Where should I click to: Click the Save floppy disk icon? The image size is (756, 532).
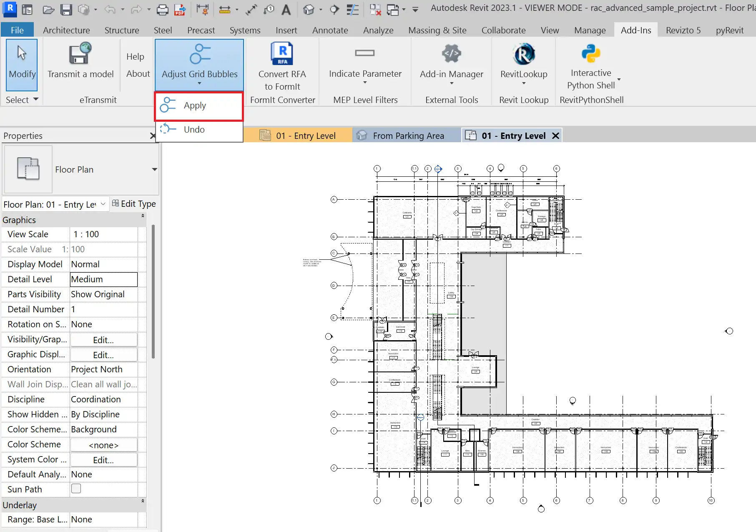click(x=66, y=9)
